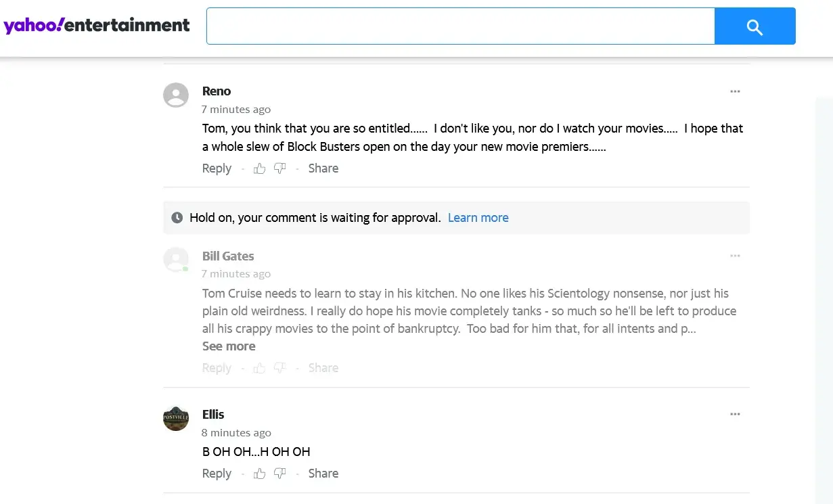Viewport: 833px width, 504px height.
Task: Open options menu on Reno's comment
Action: click(x=735, y=91)
